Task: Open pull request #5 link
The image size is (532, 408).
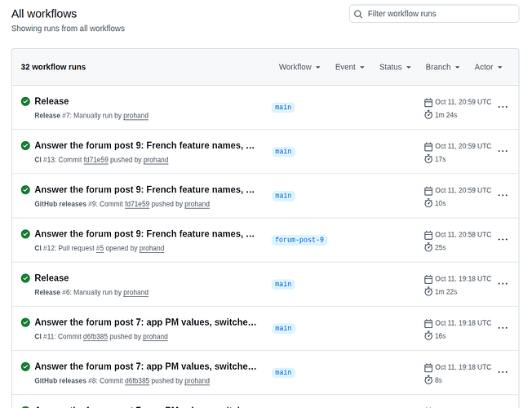Action: pyautogui.click(x=100, y=248)
